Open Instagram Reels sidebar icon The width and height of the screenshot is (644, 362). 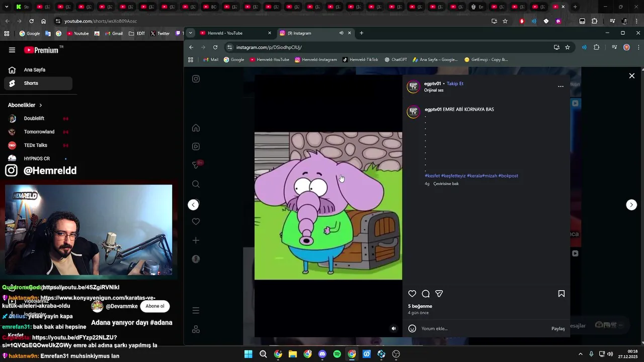click(x=196, y=146)
